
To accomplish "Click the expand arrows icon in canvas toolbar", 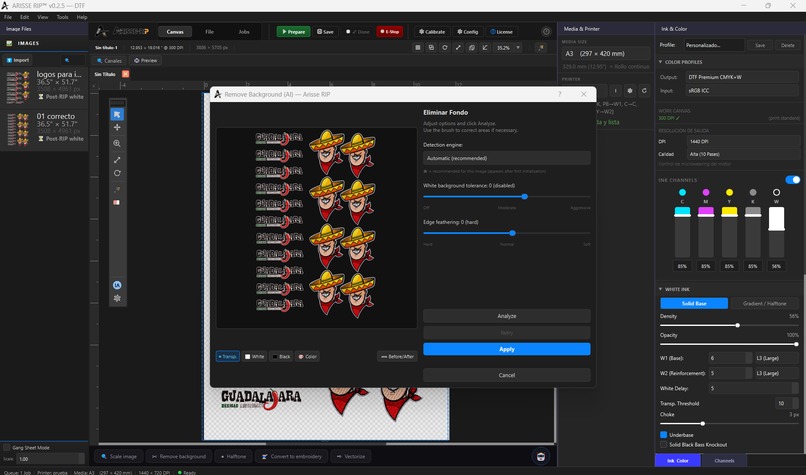I will tap(458, 47).
